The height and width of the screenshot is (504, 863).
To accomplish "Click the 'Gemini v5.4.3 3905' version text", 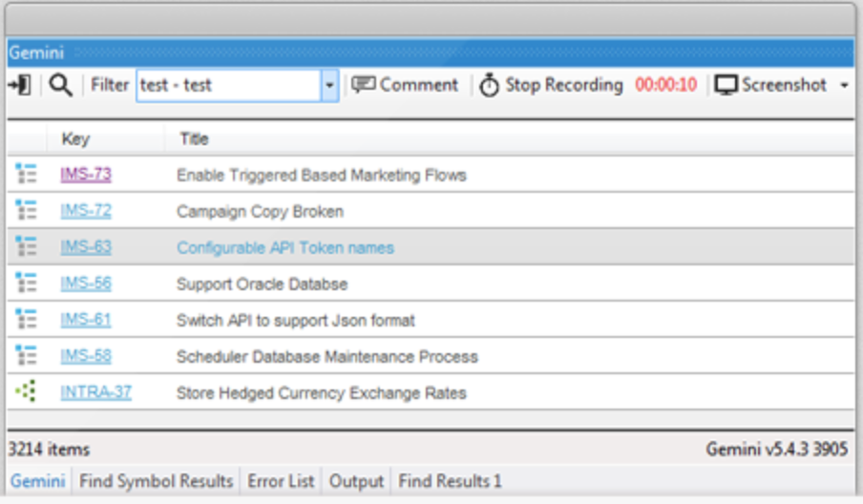I will point(777,450).
